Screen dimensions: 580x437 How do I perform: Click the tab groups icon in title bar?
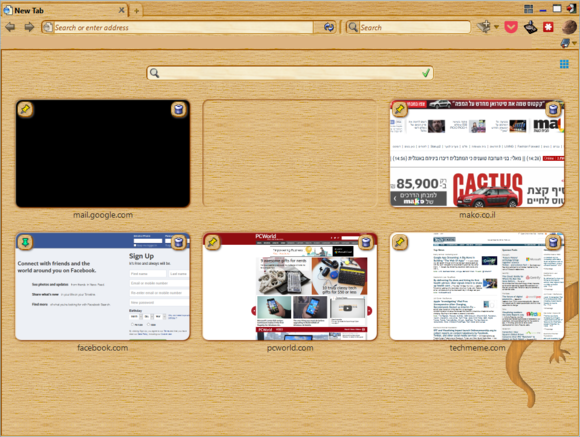pos(529,9)
